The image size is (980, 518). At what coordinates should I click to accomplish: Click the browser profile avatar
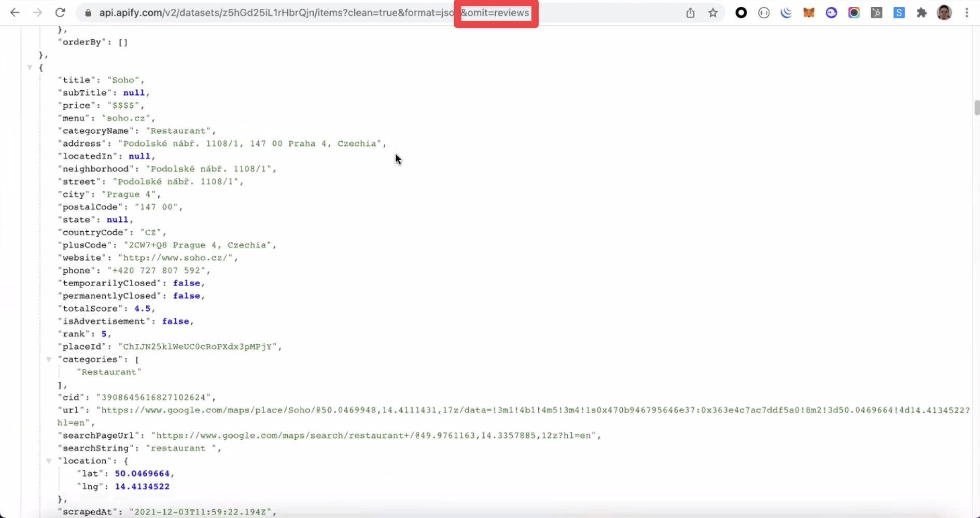point(944,12)
